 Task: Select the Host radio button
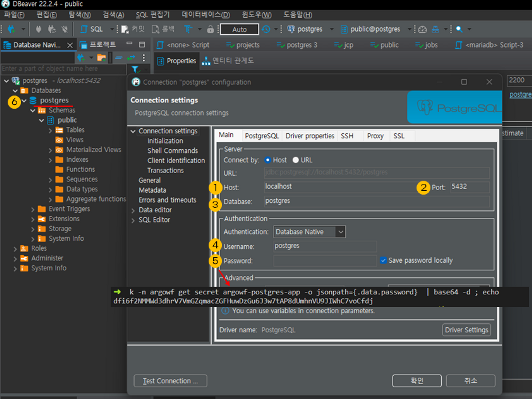268,160
